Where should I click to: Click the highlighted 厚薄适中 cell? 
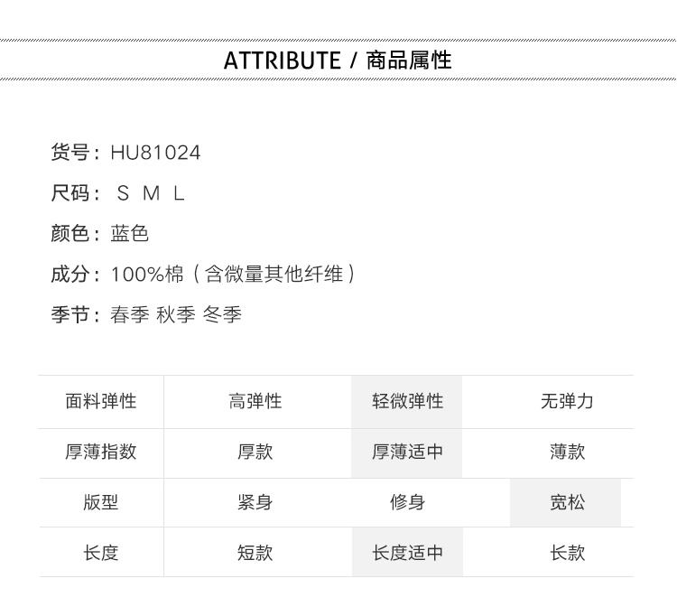click(x=407, y=453)
